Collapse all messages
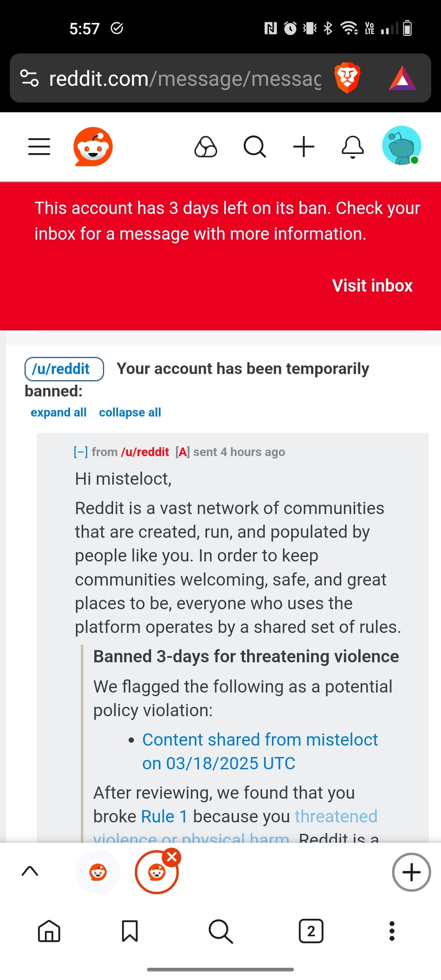 point(130,412)
